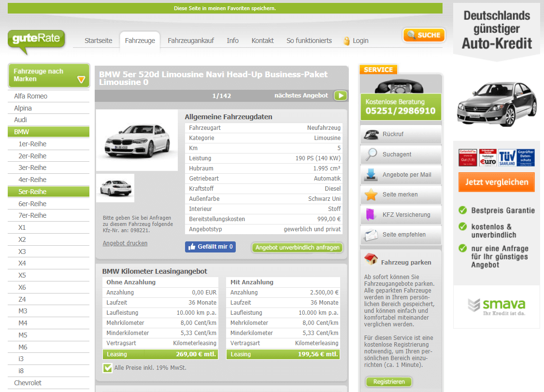
Task: Select the Z4 model entry
Action: click(x=49, y=299)
